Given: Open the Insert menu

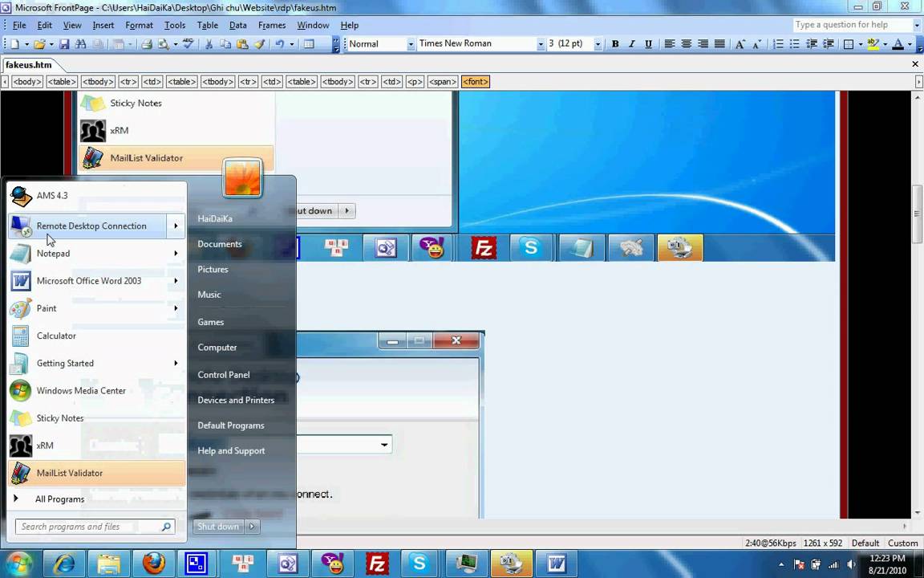Looking at the screenshot, I should point(103,26).
